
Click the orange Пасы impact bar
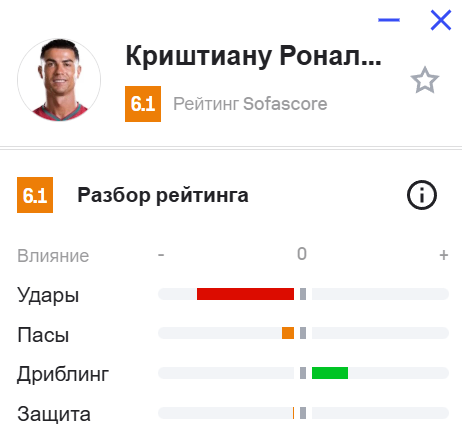(x=288, y=333)
